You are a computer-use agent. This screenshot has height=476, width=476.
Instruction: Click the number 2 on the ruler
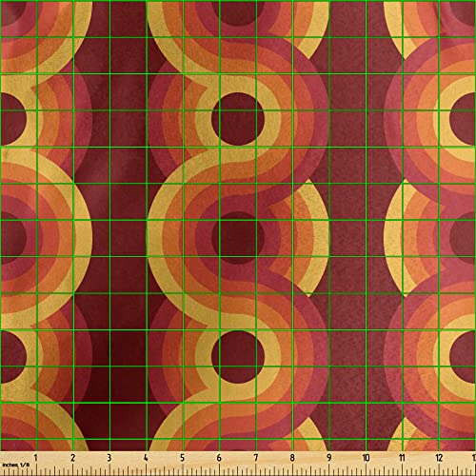point(72,458)
